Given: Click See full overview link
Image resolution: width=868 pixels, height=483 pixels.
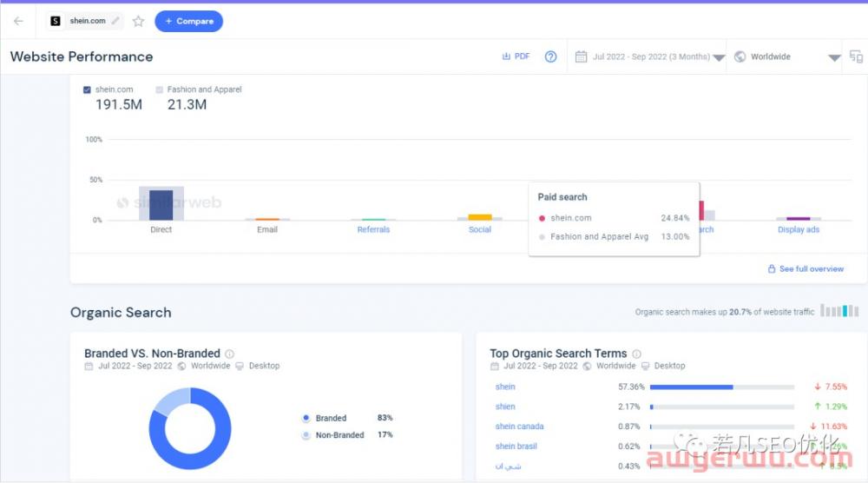Looking at the screenshot, I should [x=811, y=268].
